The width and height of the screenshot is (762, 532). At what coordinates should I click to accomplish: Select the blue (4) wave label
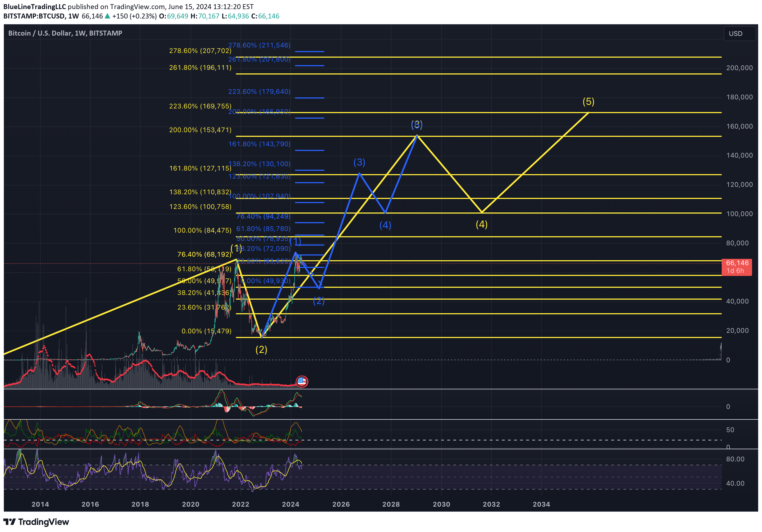click(385, 225)
